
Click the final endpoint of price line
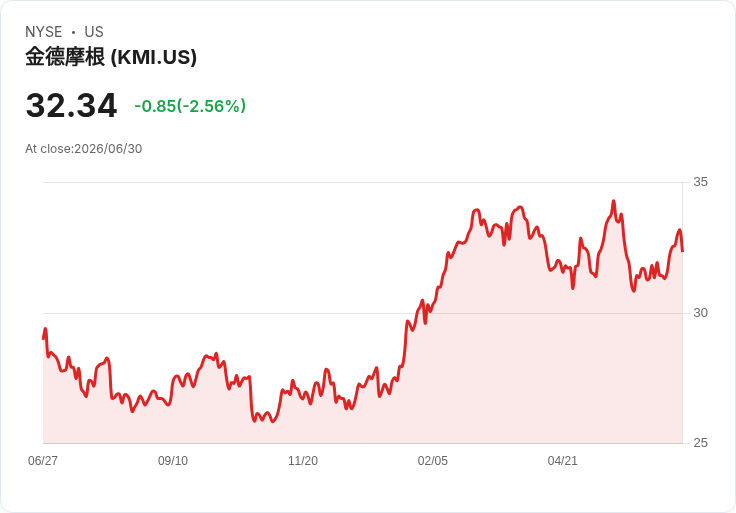point(682,251)
